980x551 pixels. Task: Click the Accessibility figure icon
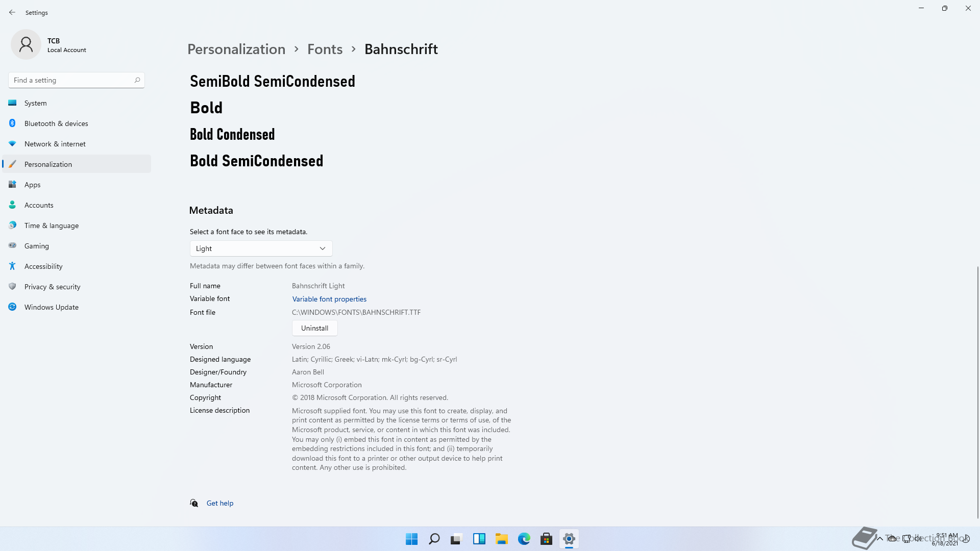[x=12, y=266]
